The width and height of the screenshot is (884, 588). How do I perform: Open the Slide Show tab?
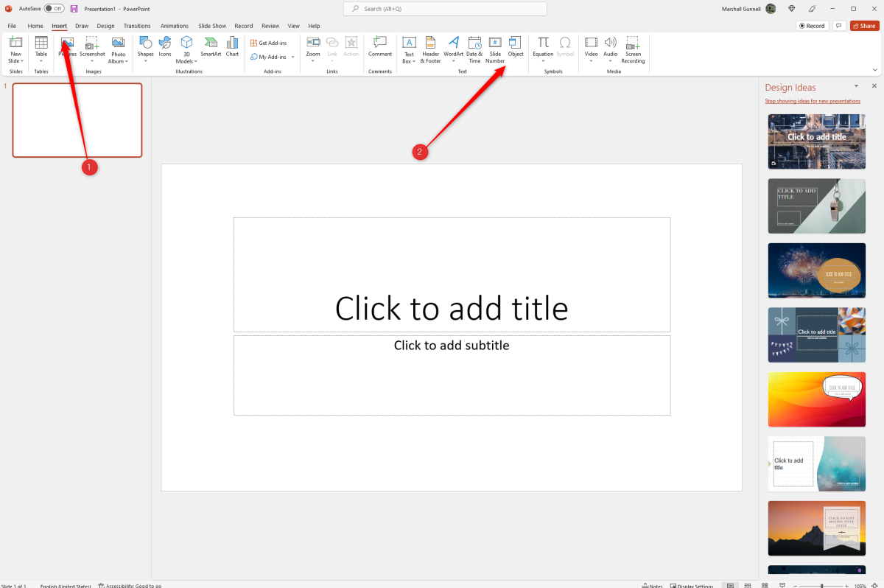(211, 25)
